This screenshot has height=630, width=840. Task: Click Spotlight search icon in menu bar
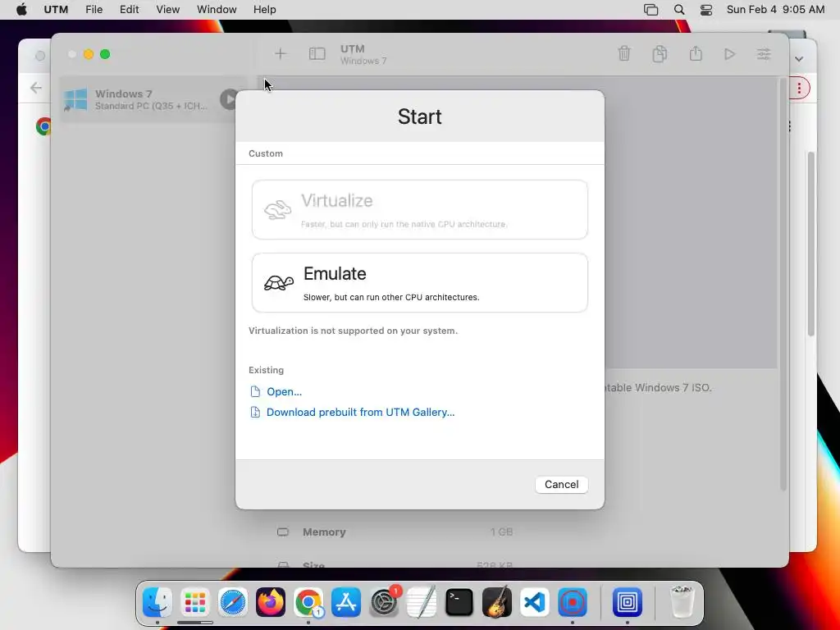click(678, 10)
